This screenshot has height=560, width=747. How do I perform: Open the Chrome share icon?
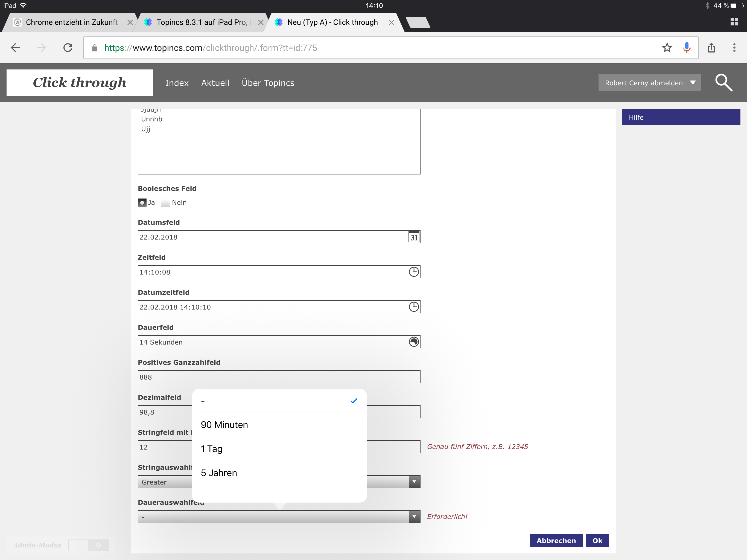[711, 48]
